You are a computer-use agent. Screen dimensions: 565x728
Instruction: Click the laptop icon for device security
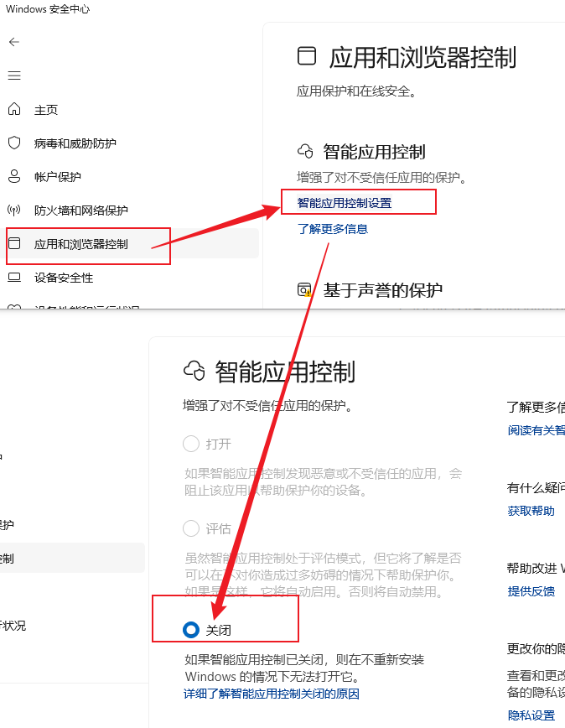(14, 277)
